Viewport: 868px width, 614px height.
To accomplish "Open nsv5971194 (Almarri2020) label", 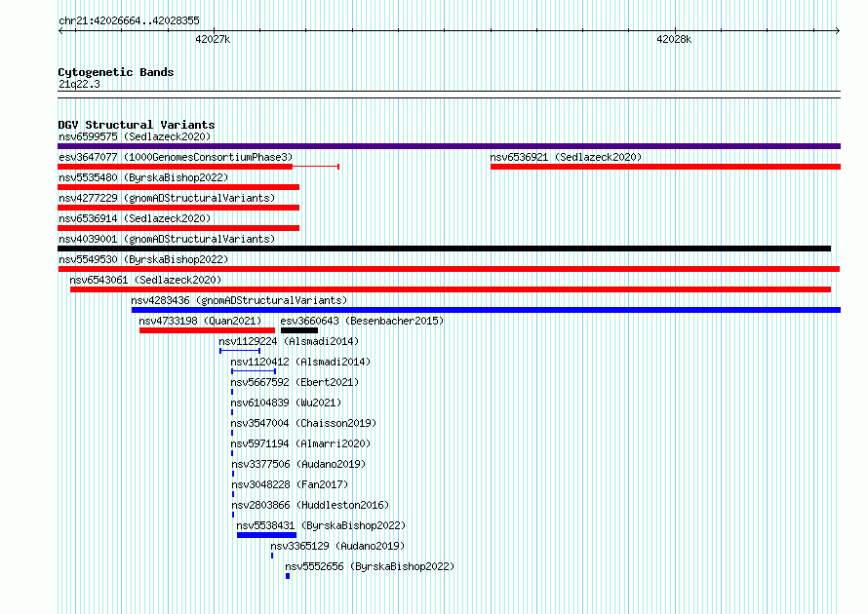I will pos(300,443).
